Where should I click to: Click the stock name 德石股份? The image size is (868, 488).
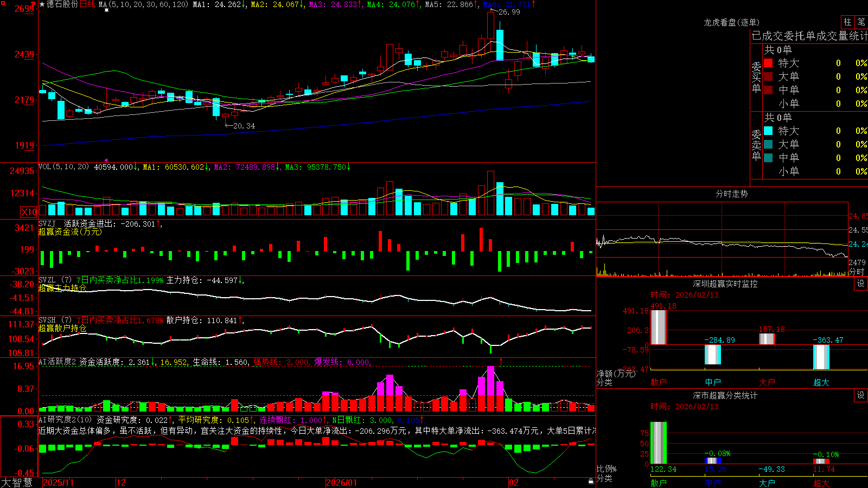(62, 4)
